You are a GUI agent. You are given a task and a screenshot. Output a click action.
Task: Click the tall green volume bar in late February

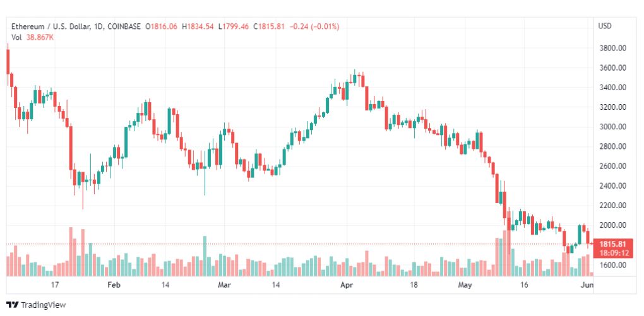coord(205,256)
